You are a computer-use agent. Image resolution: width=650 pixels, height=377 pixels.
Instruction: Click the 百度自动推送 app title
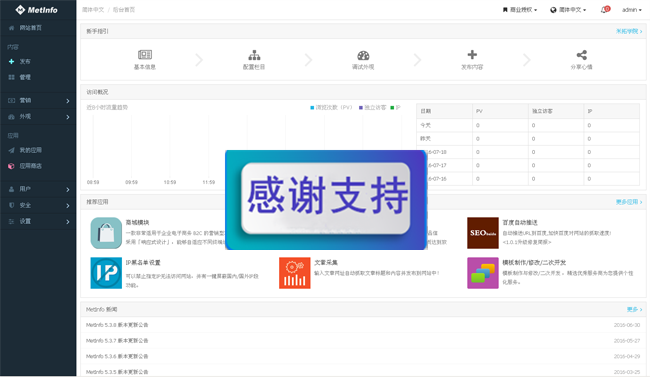pos(520,222)
